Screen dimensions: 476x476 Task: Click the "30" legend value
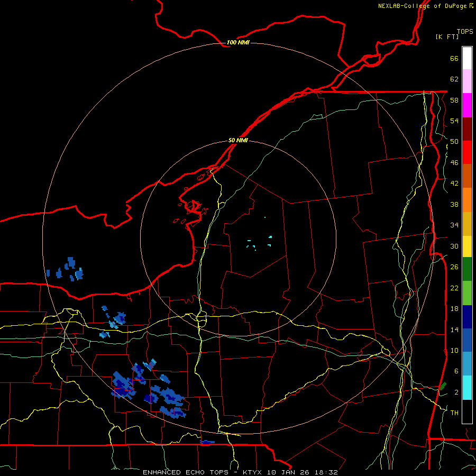(454, 246)
